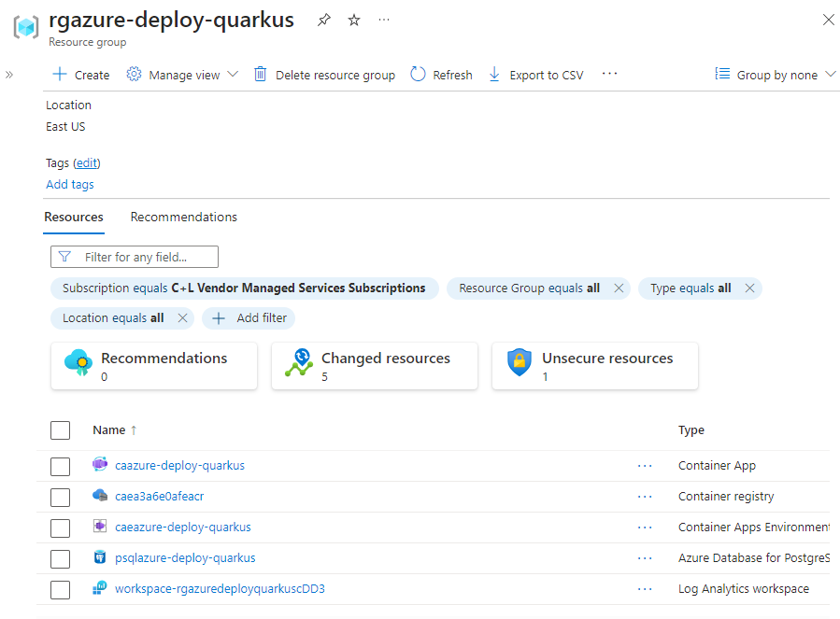Select all resources with the header checkbox
Screen dimensions: 840x619
60,430
